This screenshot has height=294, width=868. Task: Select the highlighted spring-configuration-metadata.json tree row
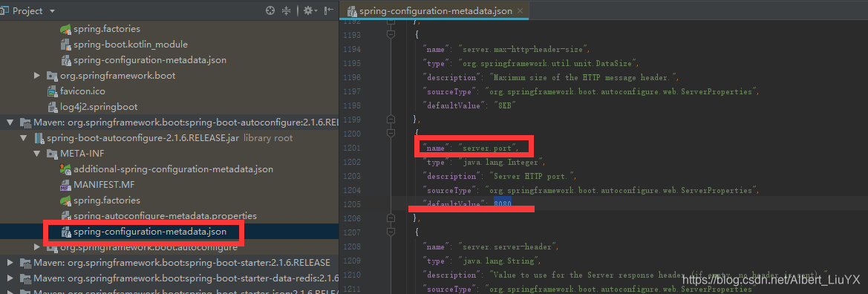click(169, 232)
